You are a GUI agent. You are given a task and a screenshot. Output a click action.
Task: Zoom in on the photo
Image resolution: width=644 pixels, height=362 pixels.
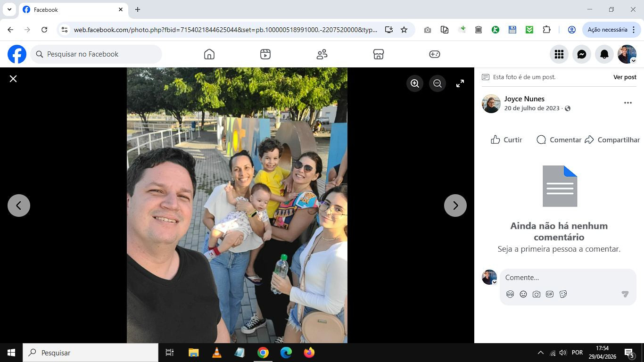[x=415, y=83]
